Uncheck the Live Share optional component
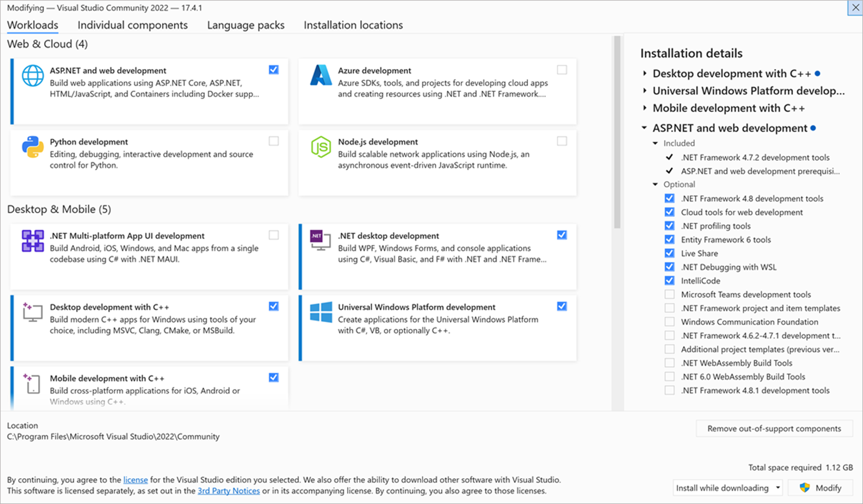The image size is (863, 504). (x=669, y=253)
